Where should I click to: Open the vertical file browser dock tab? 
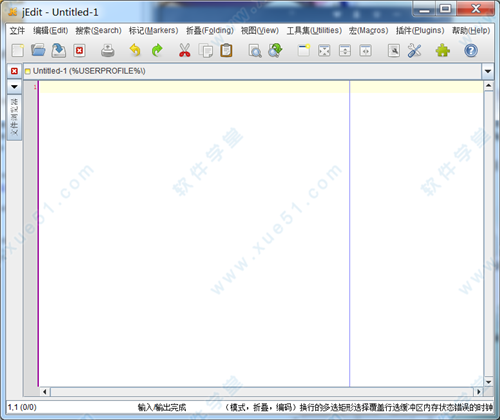click(x=14, y=117)
